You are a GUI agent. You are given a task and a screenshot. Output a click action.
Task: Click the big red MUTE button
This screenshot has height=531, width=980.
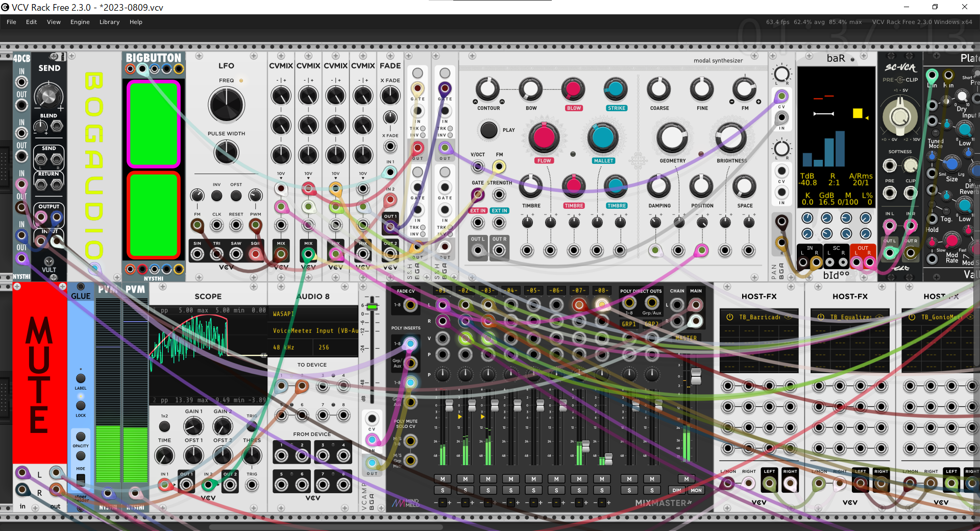(x=40, y=373)
